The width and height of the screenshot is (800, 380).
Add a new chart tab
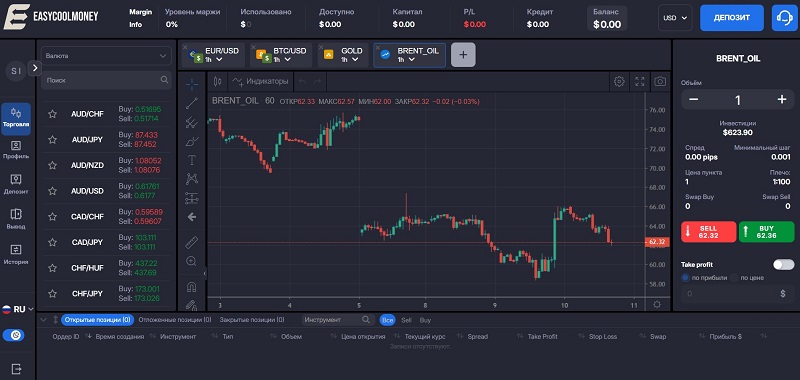tap(463, 55)
